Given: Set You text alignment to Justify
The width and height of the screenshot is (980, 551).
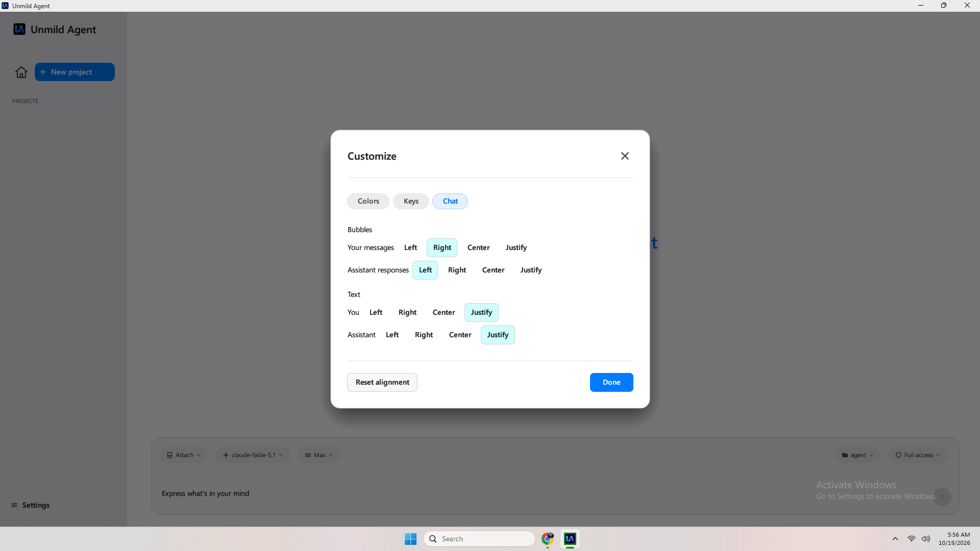Looking at the screenshot, I should coord(481,312).
